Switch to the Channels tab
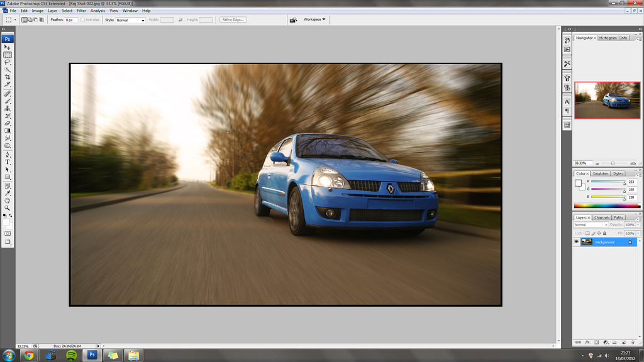The height and width of the screenshot is (362, 644). (602, 217)
